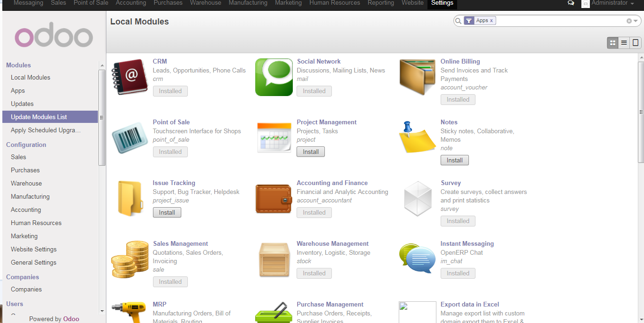Viewport: 644px width, 323px height.
Task: Switch to form view
Action: 636,43
